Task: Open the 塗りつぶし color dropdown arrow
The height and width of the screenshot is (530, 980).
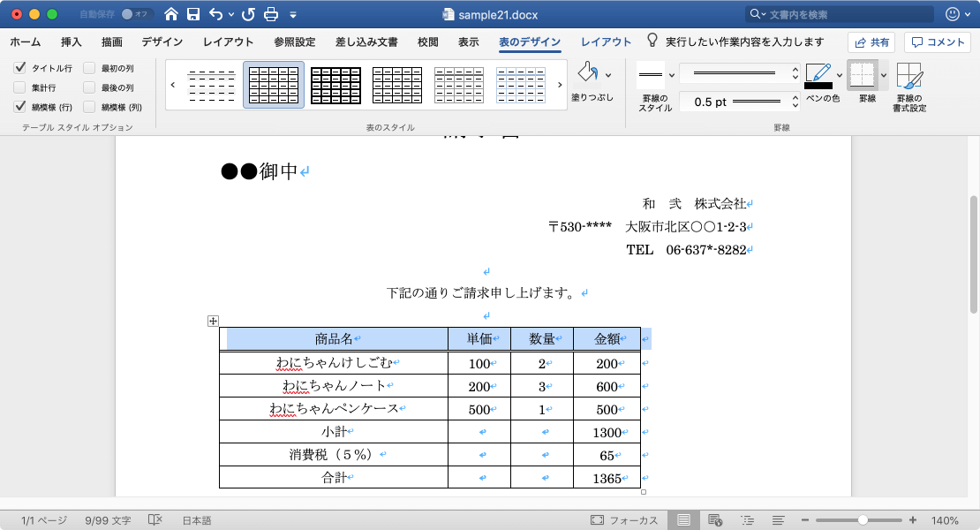Action: (x=609, y=75)
